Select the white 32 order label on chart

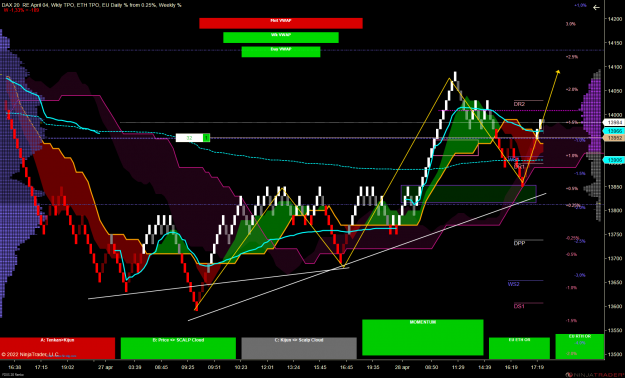(189, 138)
